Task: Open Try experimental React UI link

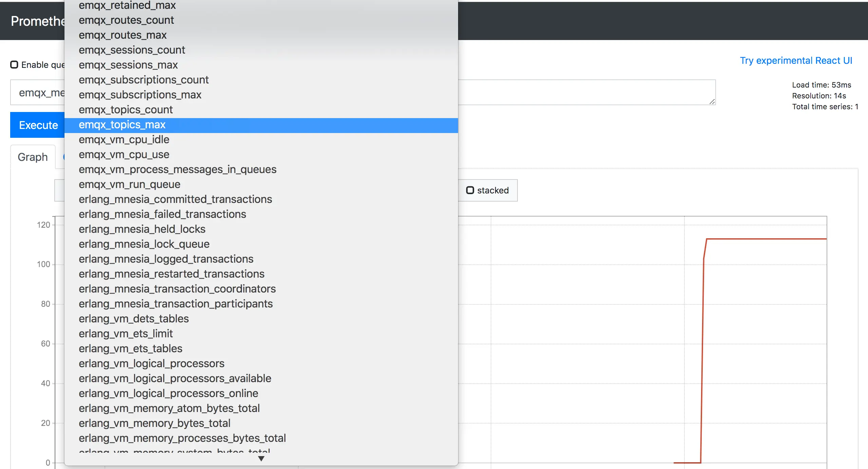Action: click(796, 60)
